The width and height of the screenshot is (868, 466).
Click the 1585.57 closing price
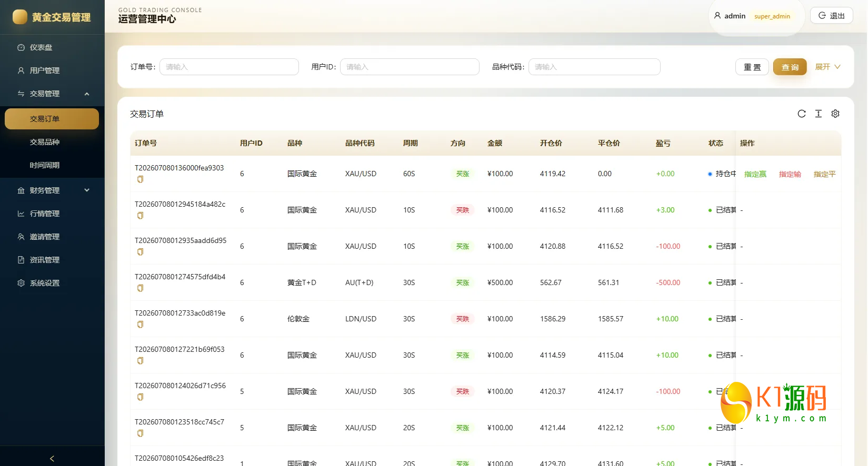point(611,319)
